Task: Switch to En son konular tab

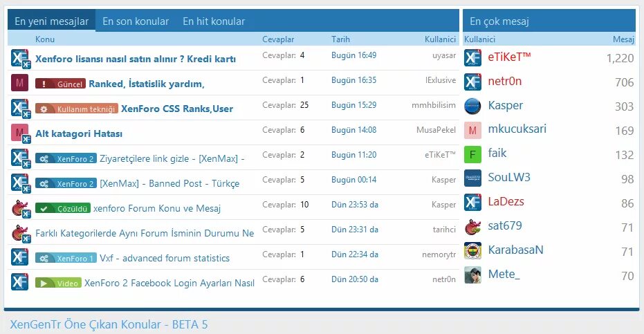Action: pyautogui.click(x=136, y=21)
